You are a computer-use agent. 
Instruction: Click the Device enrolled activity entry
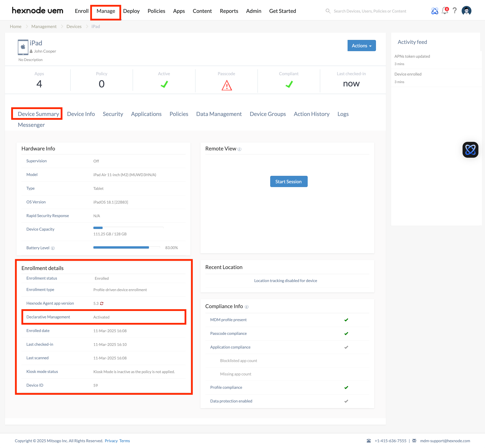tap(408, 74)
